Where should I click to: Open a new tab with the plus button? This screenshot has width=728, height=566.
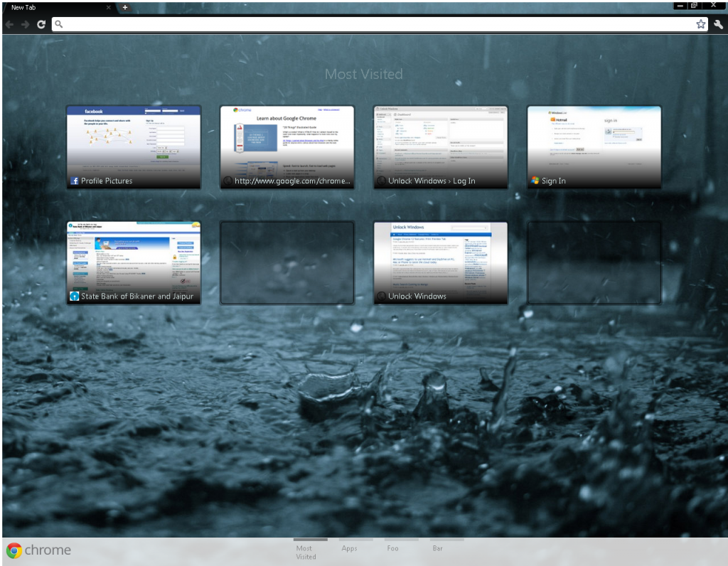(125, 7)
